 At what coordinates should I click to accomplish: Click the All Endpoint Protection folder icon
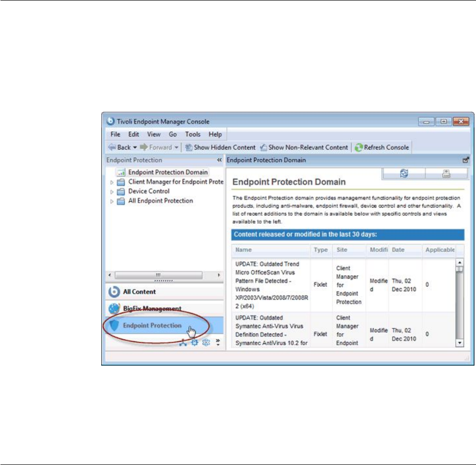point(121,201)
